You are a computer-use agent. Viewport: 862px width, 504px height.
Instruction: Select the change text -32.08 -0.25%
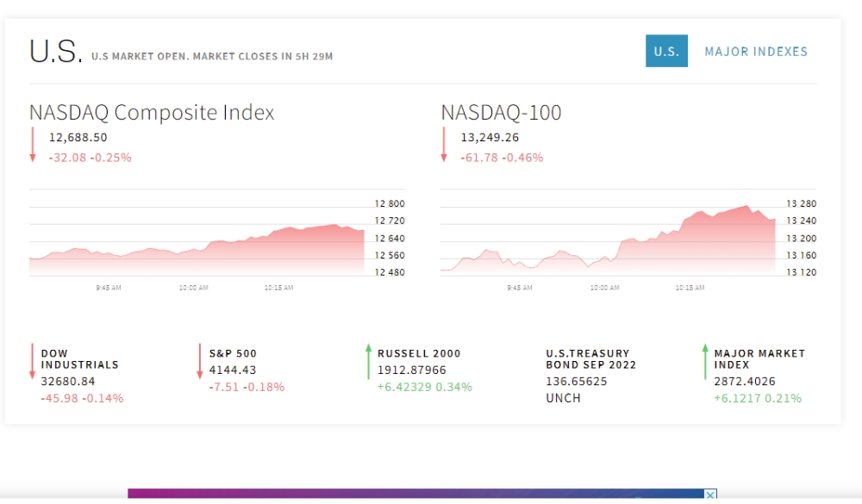coord(91,158)
